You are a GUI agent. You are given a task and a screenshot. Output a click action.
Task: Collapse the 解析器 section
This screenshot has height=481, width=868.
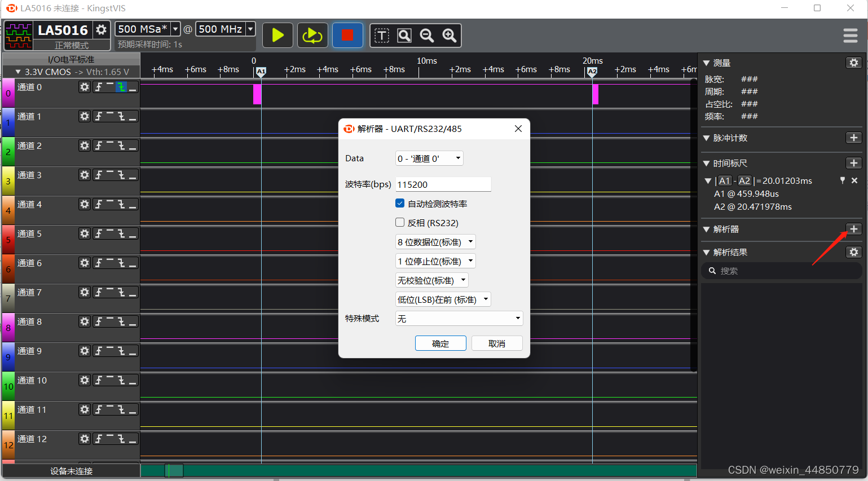tap(706, 229)
